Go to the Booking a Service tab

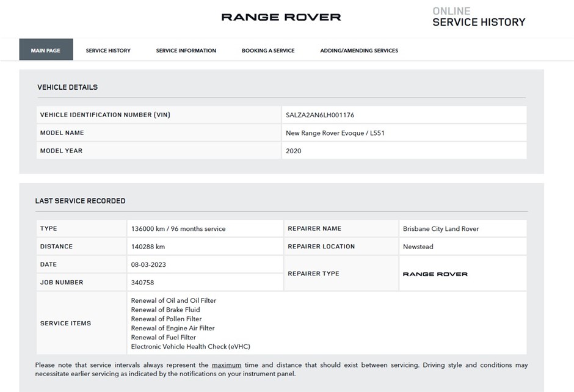click(x=267, y=51)
